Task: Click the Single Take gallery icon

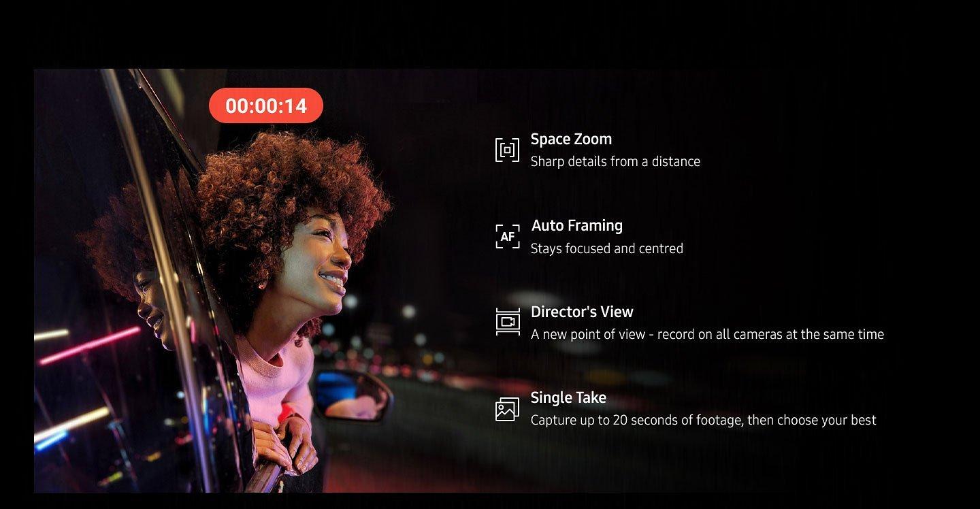Action: (x=507, y=409)
